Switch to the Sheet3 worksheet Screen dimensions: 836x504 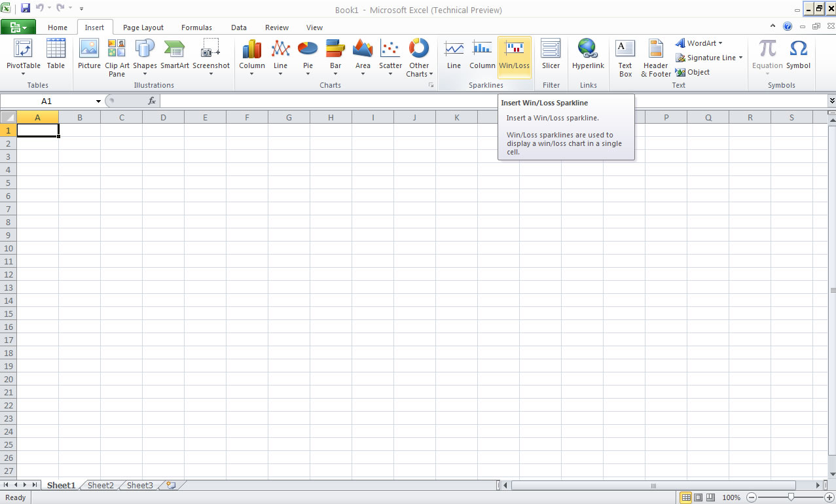click(x=140, y=485)
